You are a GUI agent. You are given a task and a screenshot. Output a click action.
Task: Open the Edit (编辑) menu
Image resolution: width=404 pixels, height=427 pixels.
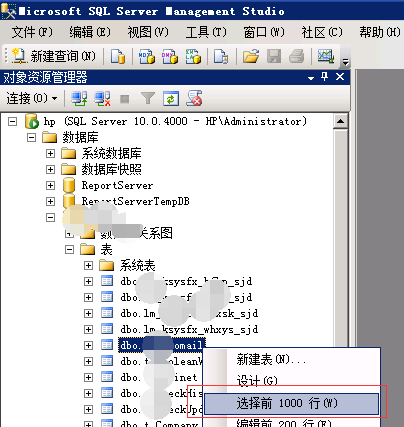point(90,32)
